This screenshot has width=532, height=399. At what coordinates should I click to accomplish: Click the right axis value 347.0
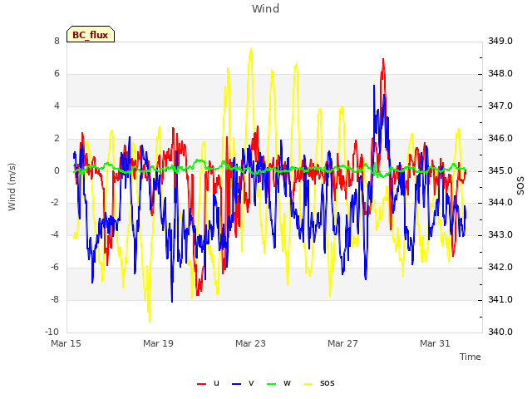point(500,106)
